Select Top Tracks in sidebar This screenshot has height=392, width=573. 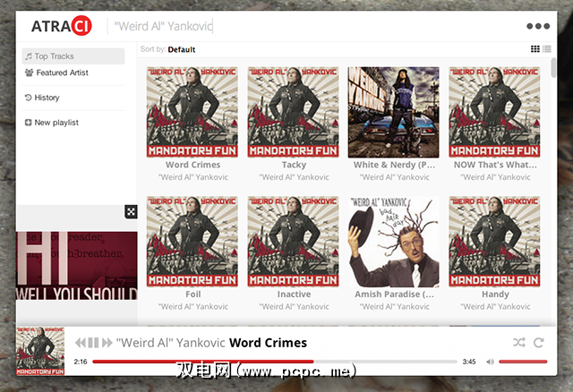click(73, 56)
